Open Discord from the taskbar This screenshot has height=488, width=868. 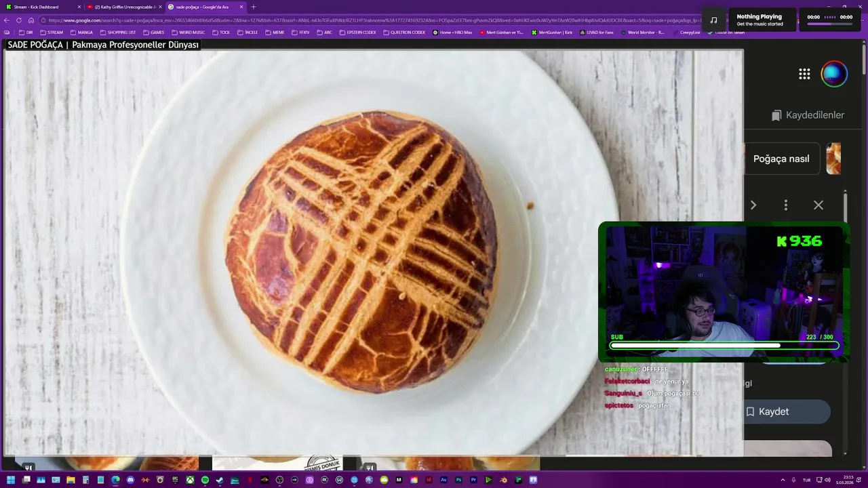point(130,480)
